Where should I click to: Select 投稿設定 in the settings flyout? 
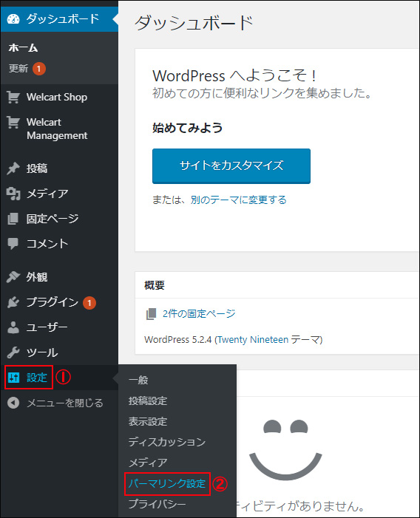148,401
